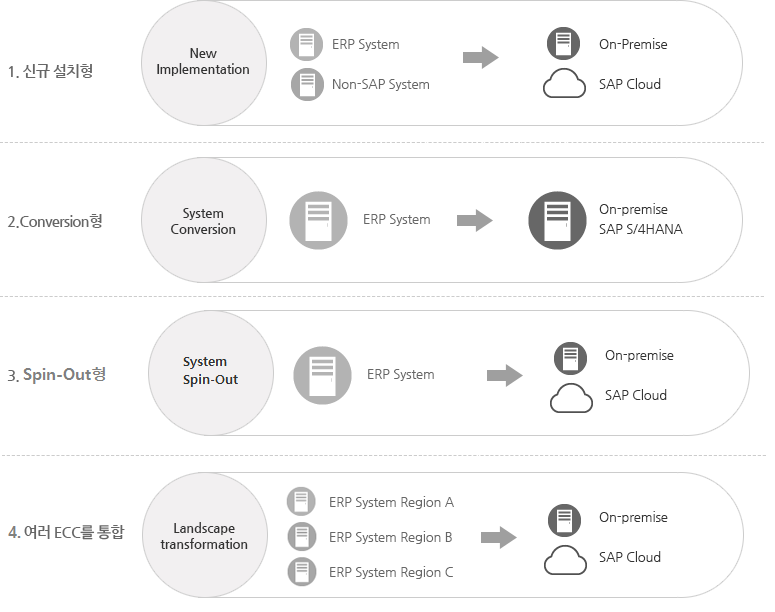Click the "3. Spin-Out형" heading

pyautogui.click(x=56, y=375)
